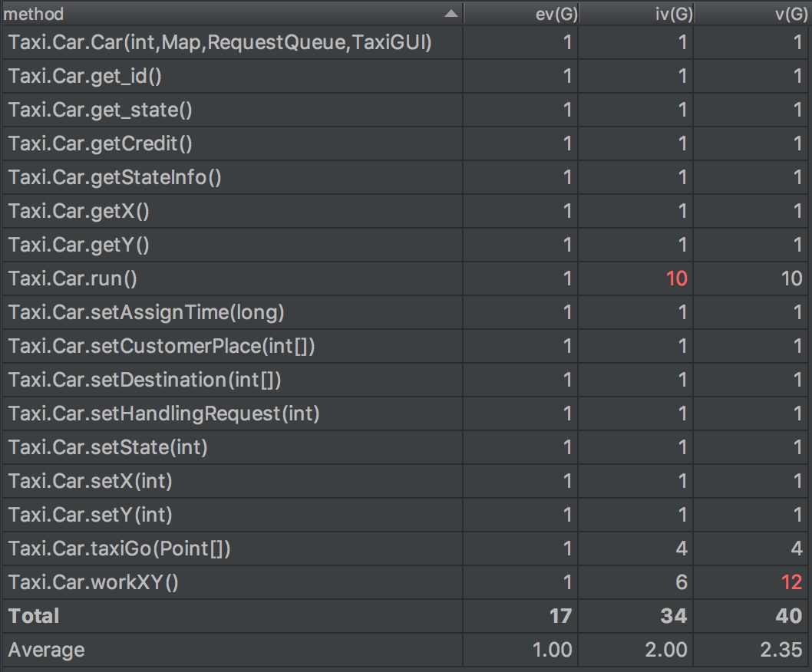Select the Taxi.Car.taxiGo(Point[]) row
The image size is (812, 672).
click(x=120, y=548)
